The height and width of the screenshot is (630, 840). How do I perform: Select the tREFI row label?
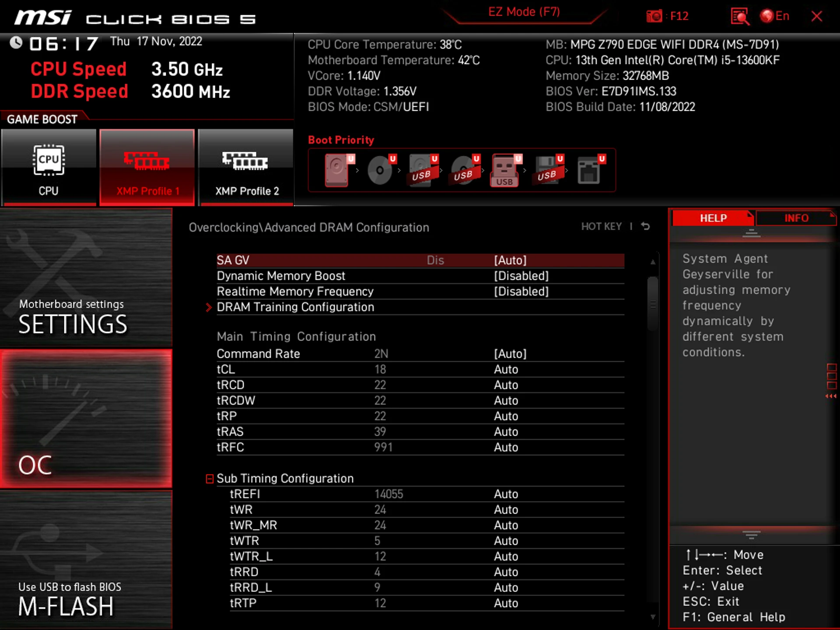pos(245,494)
